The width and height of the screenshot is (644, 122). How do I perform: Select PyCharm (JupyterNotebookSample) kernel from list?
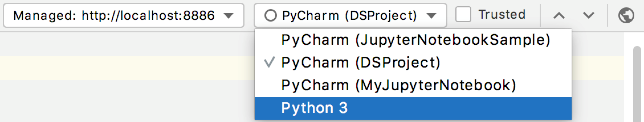(x=415, y=40)
